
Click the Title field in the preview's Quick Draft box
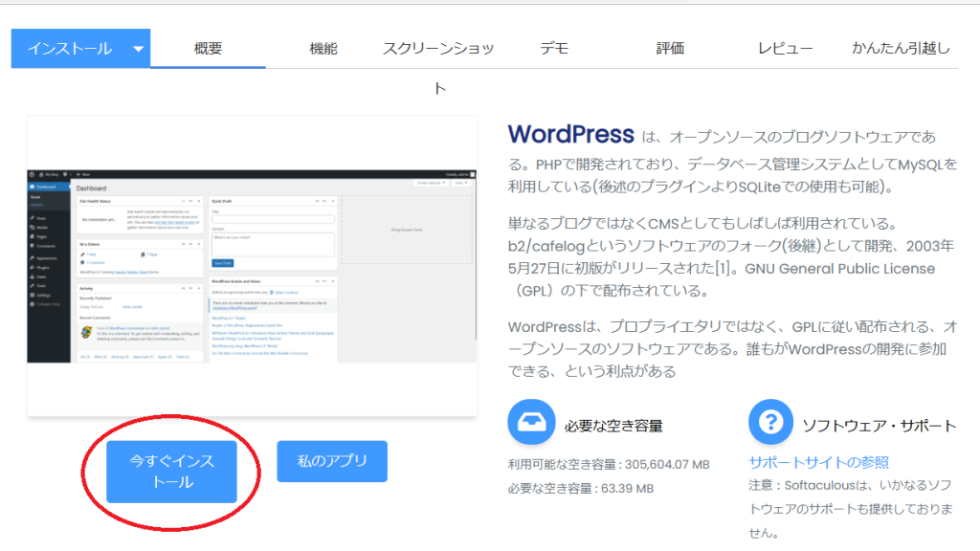click(x=273, y=219)
